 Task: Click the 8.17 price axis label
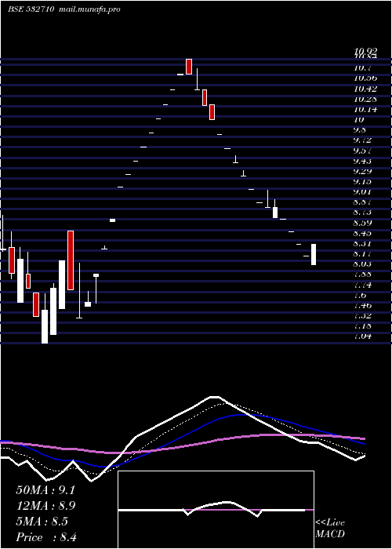[363, 253]
